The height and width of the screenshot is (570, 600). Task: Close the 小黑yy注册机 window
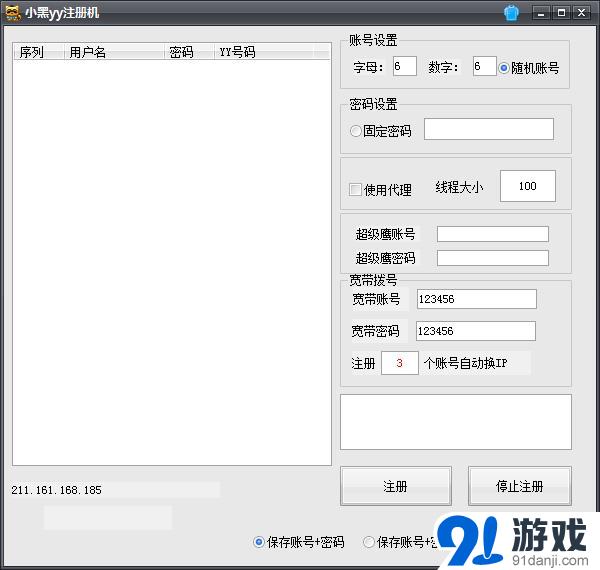[x=581, y=13]
